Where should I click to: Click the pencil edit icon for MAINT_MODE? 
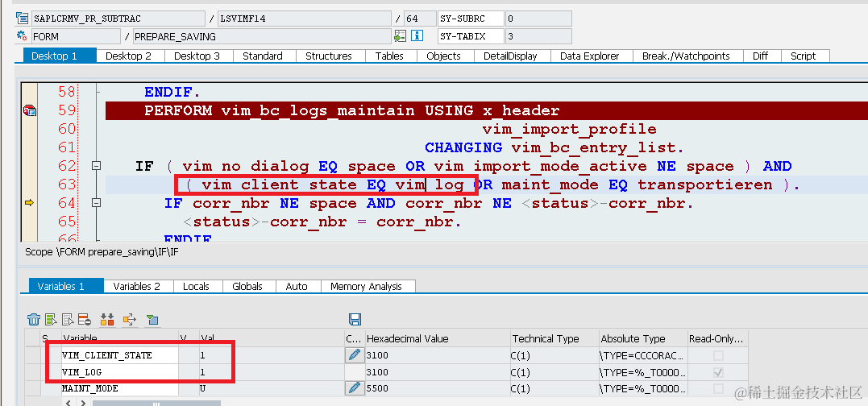click(355, 388)
